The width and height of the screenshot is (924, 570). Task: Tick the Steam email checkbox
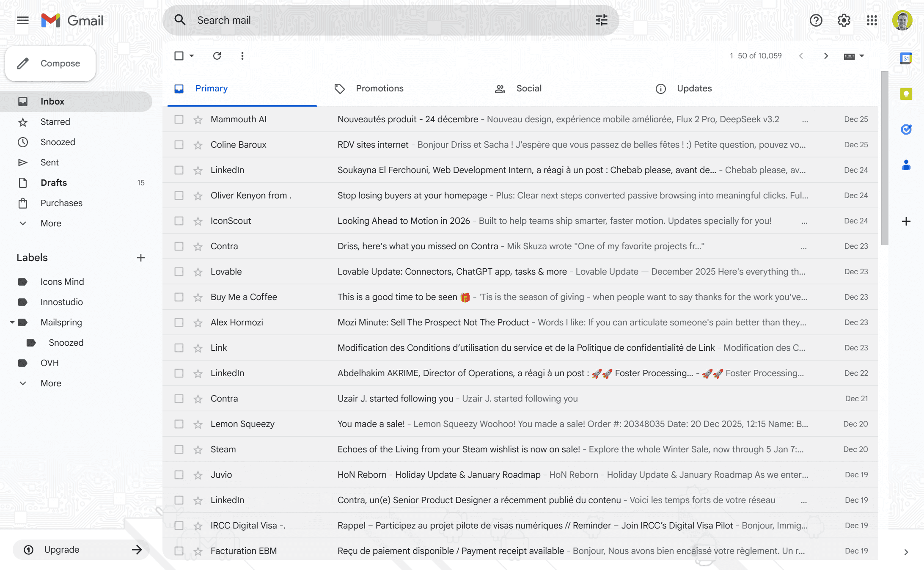click(x=179, y=449)
